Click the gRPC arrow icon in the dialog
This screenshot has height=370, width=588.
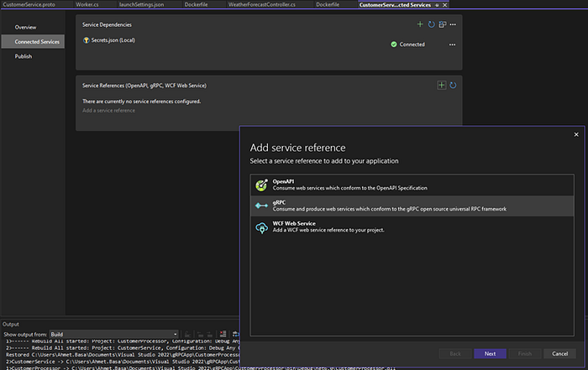click(261, 206)
